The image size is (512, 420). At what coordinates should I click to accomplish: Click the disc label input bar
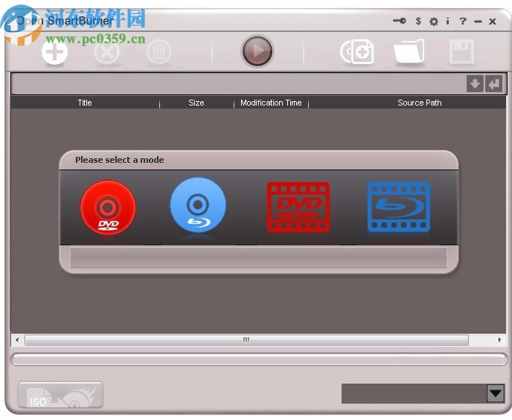[x=239, y=84]
